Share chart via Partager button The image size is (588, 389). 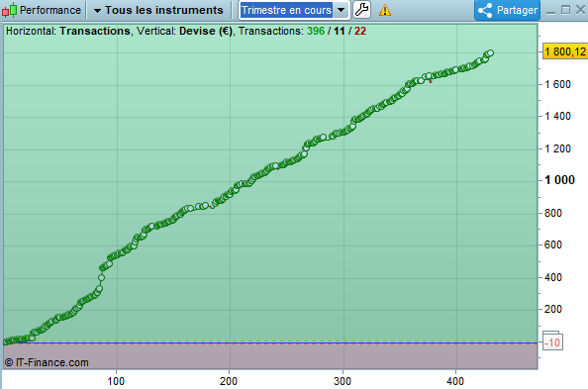(x=508, y=10)
